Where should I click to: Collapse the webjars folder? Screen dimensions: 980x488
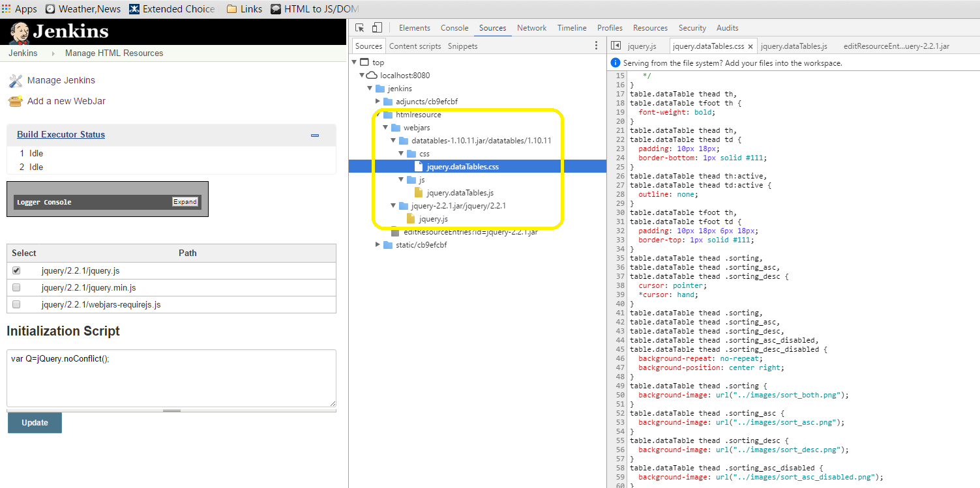(385, 128)
